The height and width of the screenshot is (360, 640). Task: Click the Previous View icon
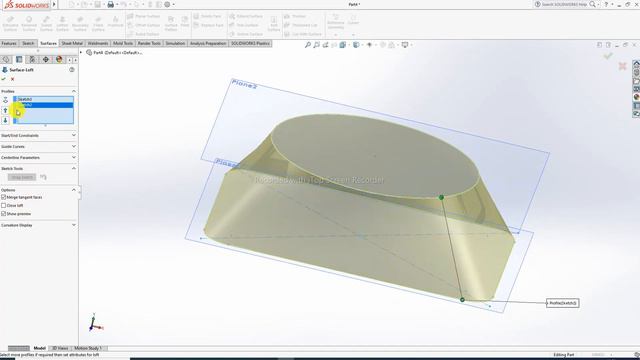(325, 45)
